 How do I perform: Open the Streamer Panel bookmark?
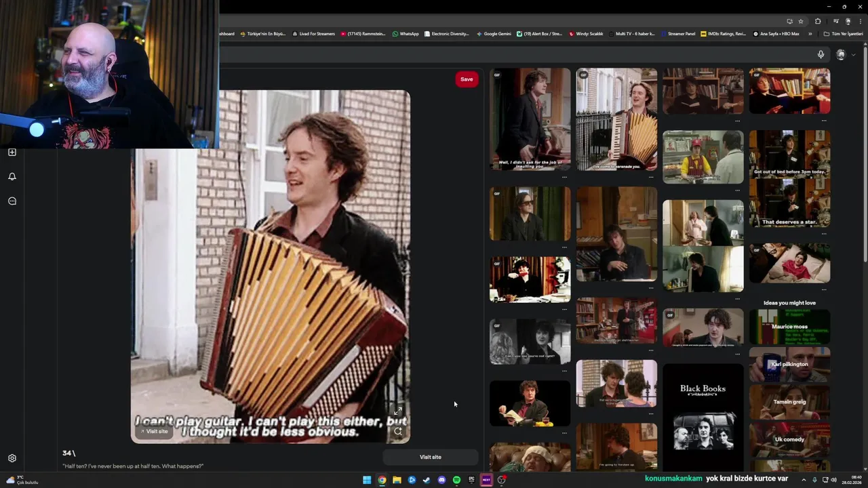pos(677,33)
